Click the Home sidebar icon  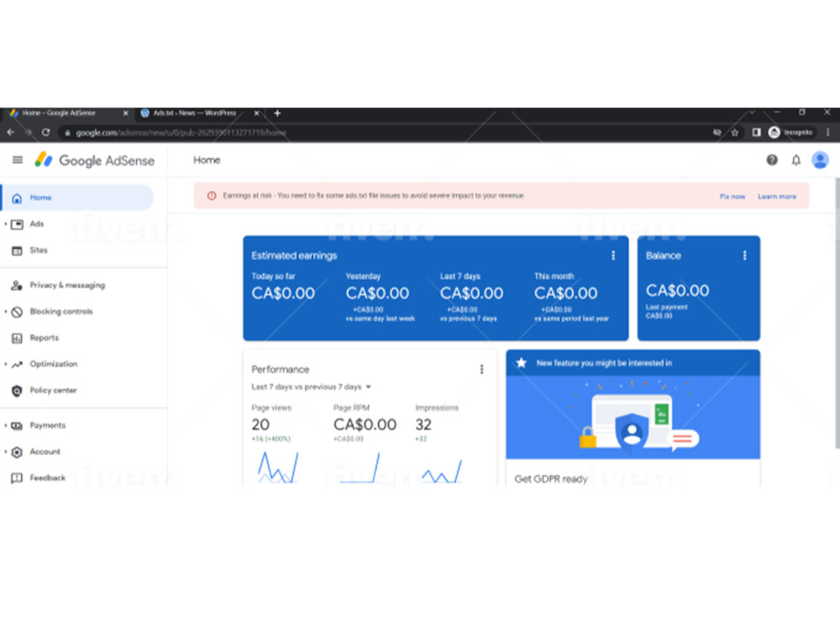[17, 197]
